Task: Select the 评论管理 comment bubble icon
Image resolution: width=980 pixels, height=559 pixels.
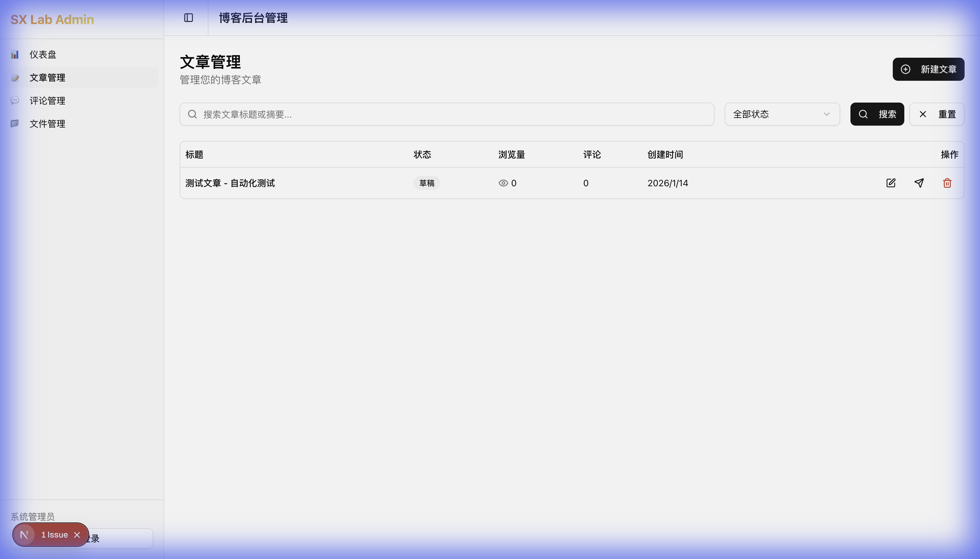Action: pos(15,100)
